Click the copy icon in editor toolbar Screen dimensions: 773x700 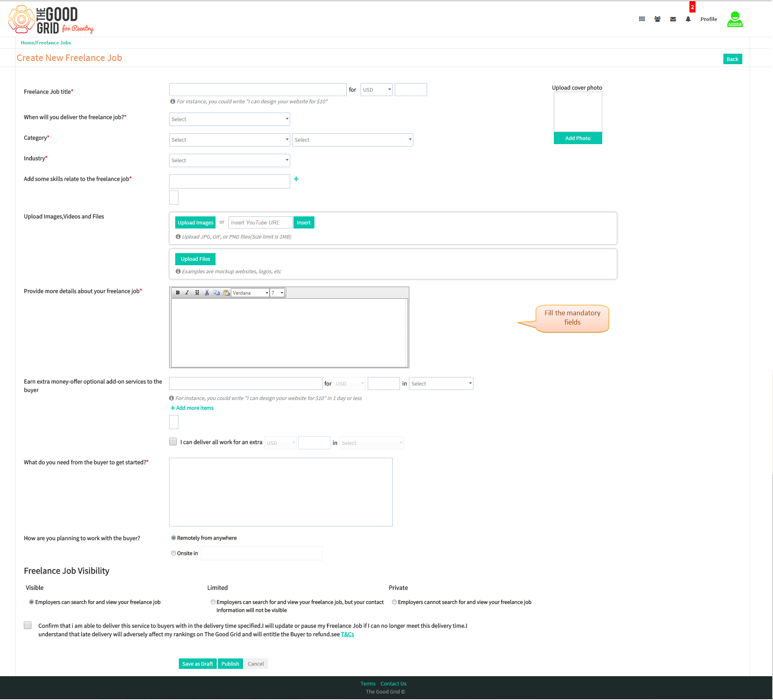coord(216,293)
